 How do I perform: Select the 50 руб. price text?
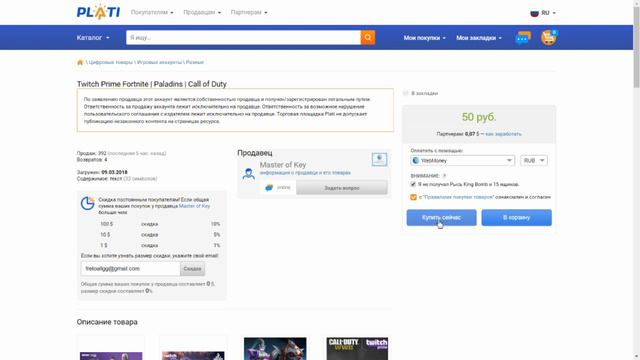479,117
